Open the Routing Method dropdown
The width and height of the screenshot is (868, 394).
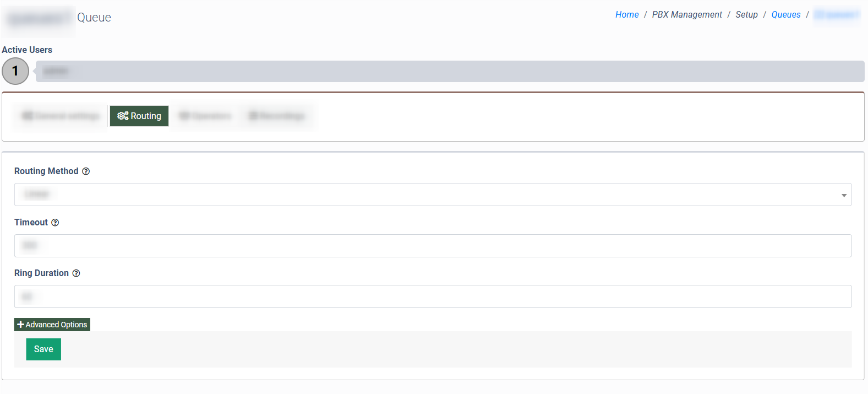pos(433,195)
